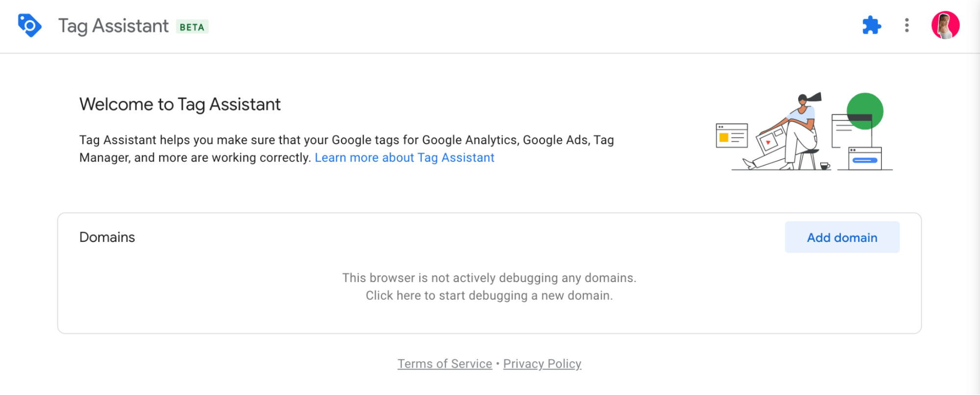Open the three-dot more options menu

coord(907,25)
